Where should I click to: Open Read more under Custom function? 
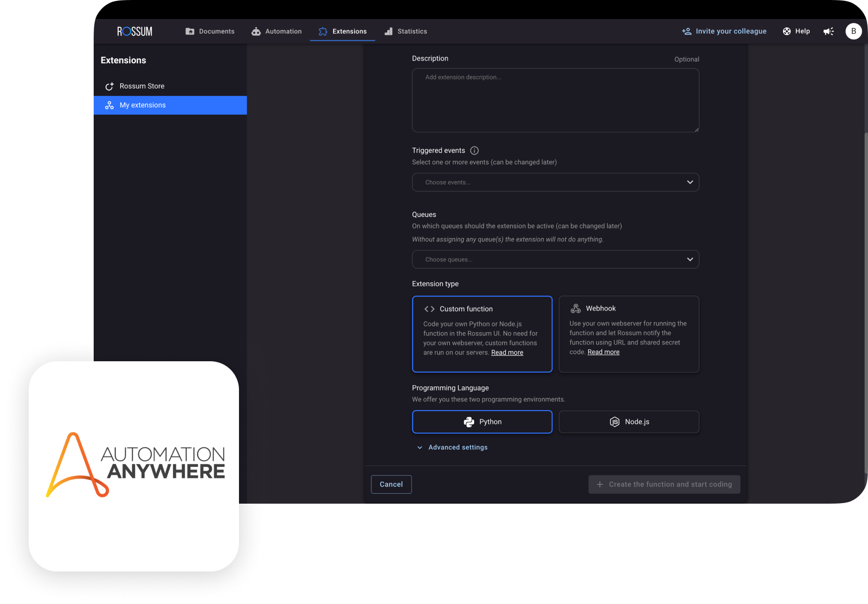pos(507,353)
